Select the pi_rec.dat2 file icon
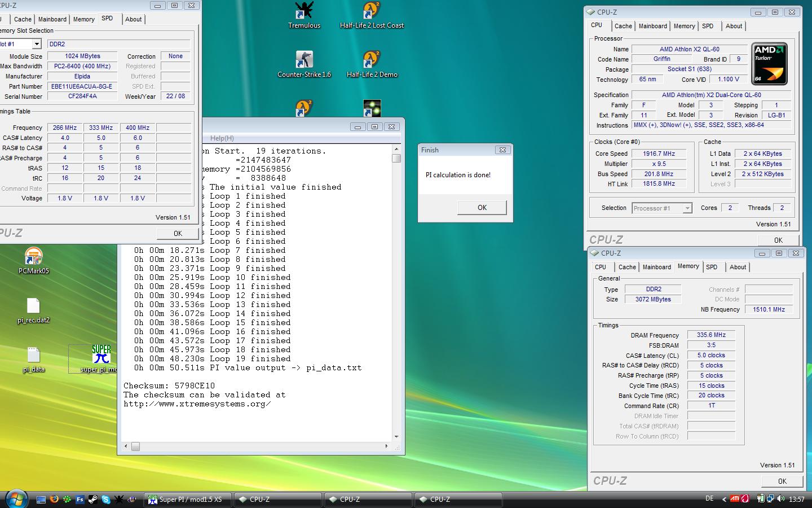The height and width of the screenshot is (508, 812). pos(34,310)
